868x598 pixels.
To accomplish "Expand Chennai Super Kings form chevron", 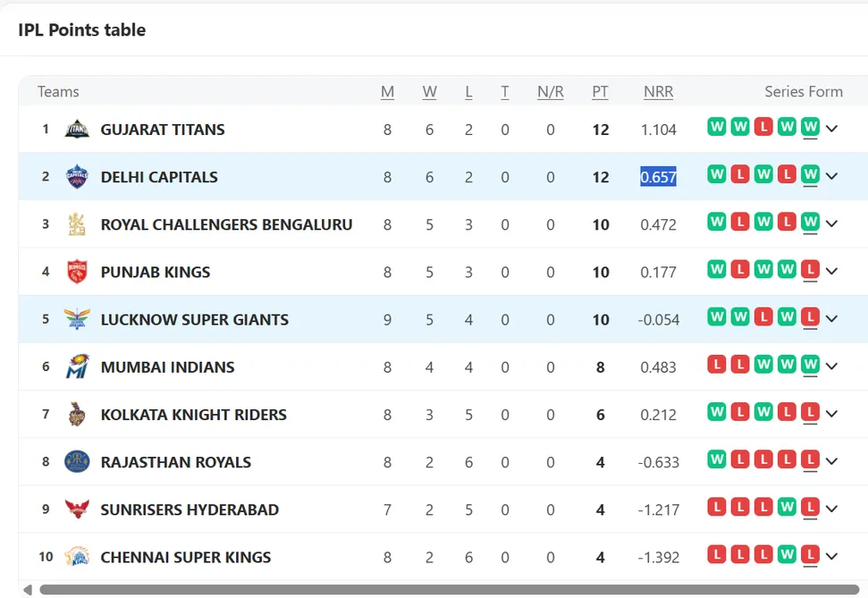I will [x=831, y=556].
